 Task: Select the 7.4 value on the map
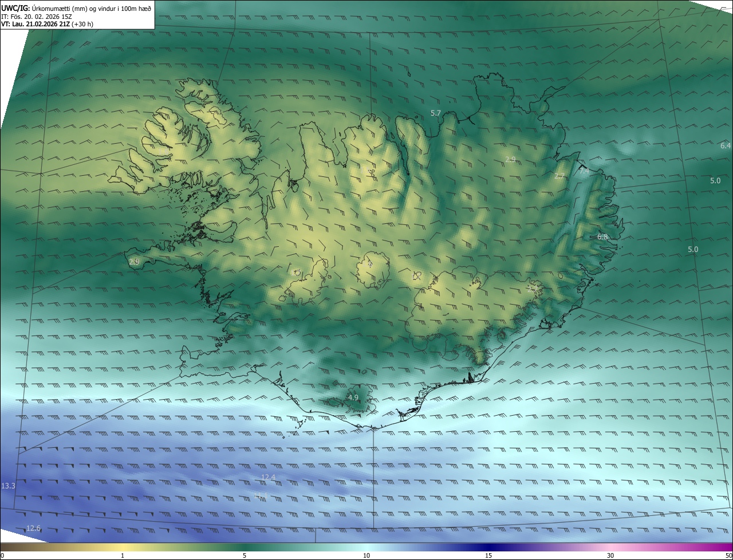click(584, 171)
